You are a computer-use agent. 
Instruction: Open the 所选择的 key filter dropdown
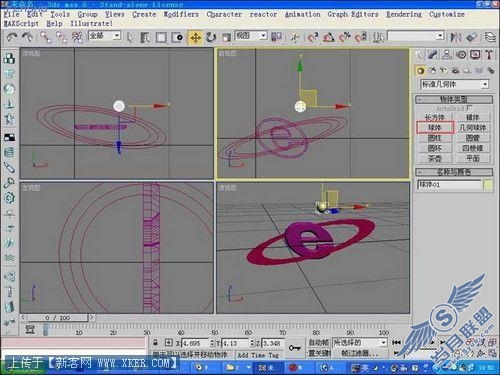359,342
